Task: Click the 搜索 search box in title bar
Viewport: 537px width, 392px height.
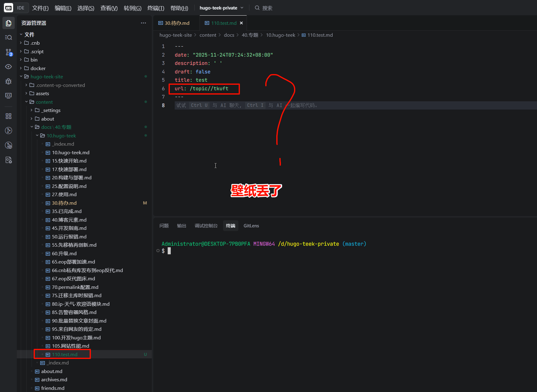Action: 267,8
